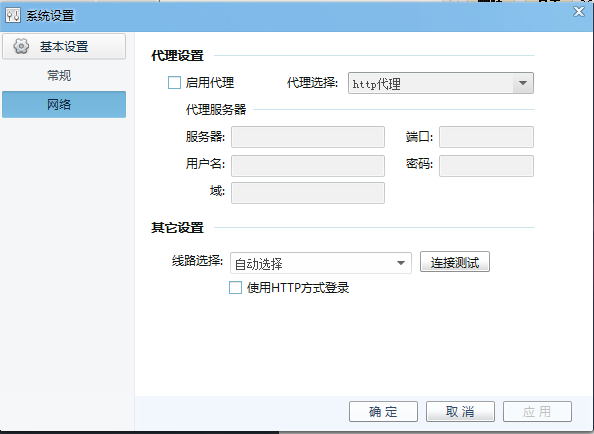Viewport: 594px width, 434px height.
Task: Focus the 端口 input field
Action: coord(486,137)
